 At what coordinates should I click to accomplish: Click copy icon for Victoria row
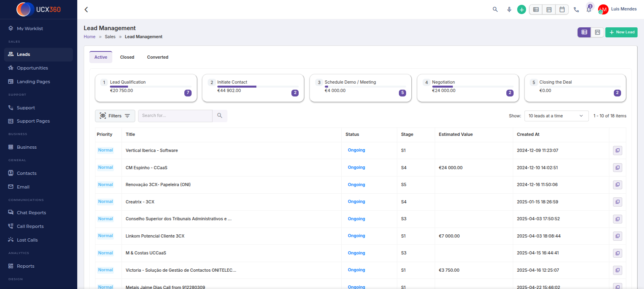point(617,270)
